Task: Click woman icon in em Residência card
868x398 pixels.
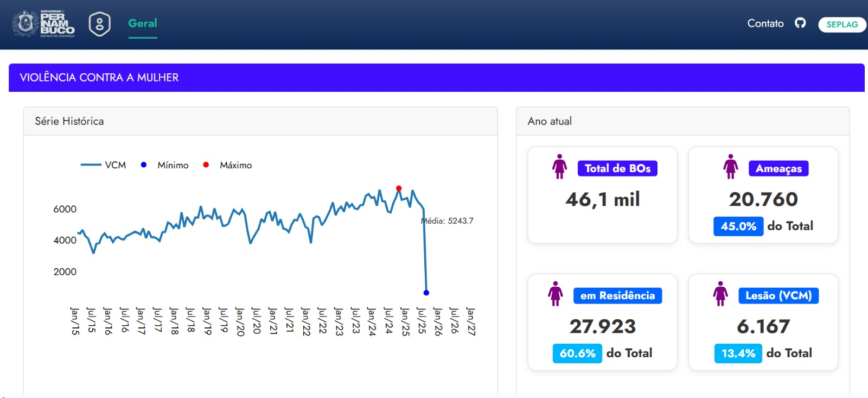Action: point(555,294)
